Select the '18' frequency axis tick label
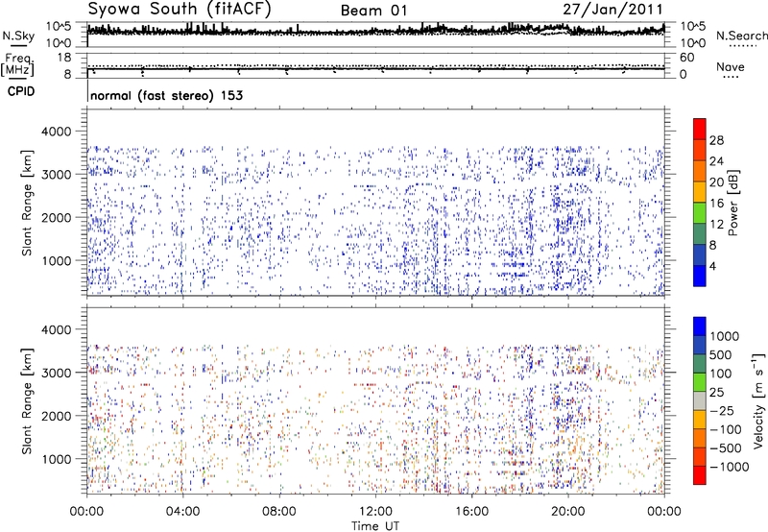This screenshot has width=768, height=532. tap(64, 58)
